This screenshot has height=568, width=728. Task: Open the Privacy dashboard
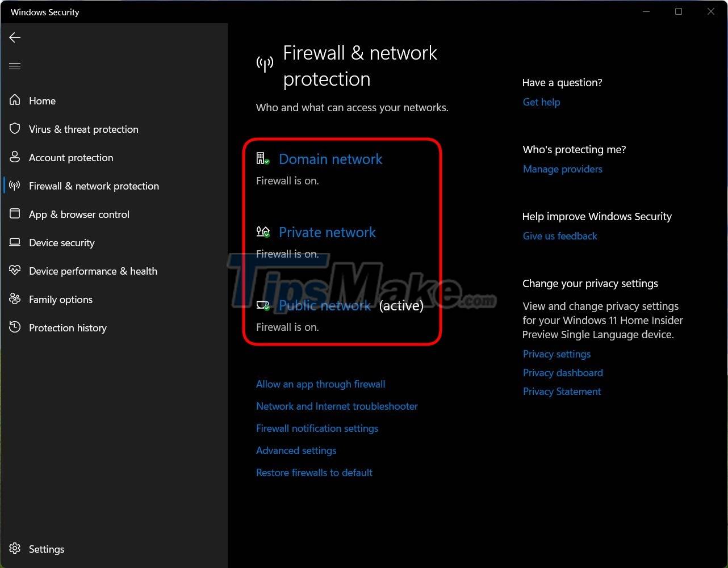(563, 373)
